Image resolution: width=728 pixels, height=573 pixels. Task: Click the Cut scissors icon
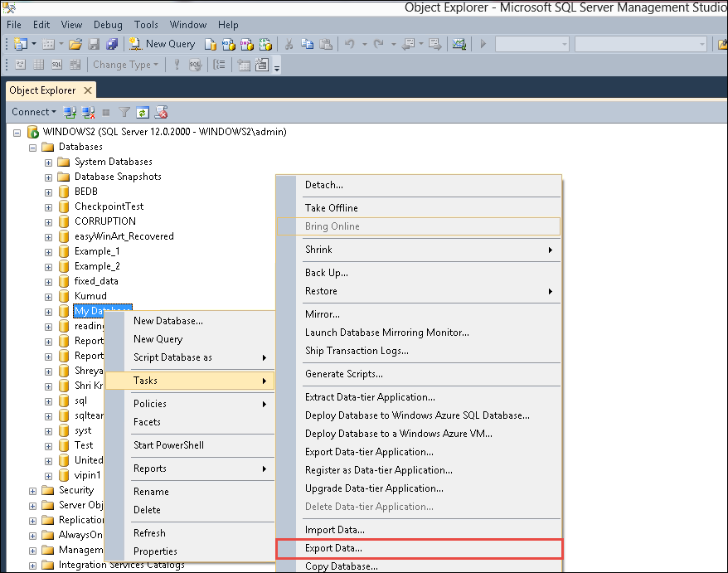pyautogui.click(x=289, y=43)
